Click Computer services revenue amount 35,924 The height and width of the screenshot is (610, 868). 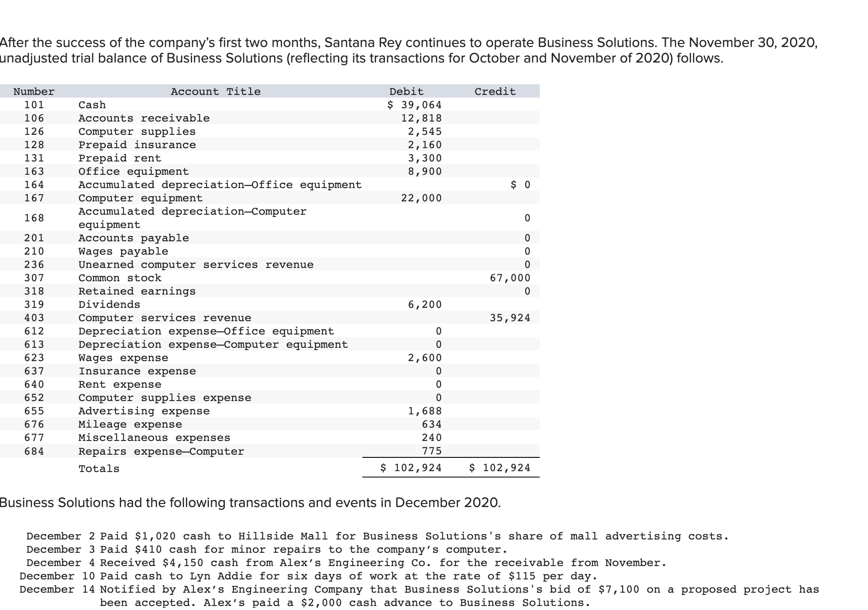tap(510, 318)
